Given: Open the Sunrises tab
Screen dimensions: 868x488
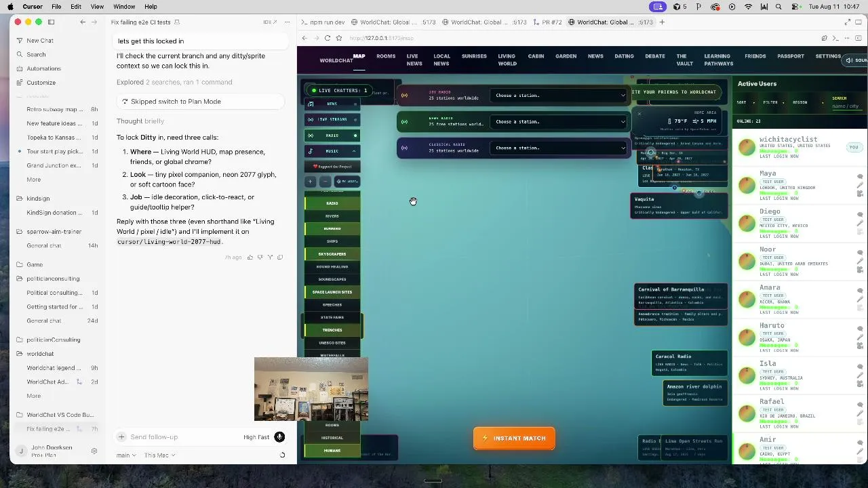Looking at the screenshot, I should [x=474, y=56].
